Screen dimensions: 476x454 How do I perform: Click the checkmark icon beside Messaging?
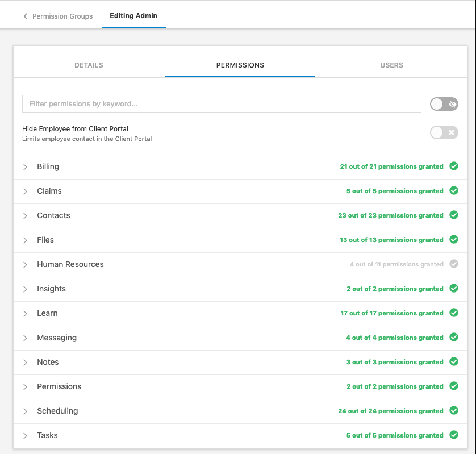pos(454,337)
